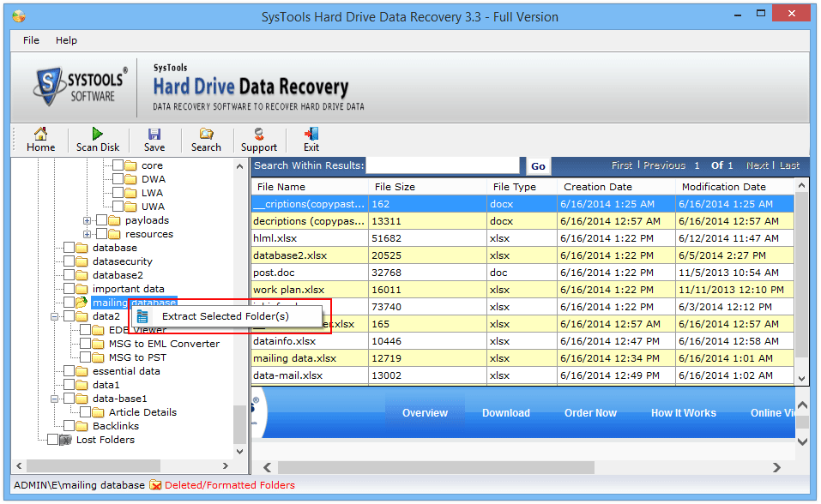Go to Next results page
This screenshot has height=504, width=821.
(x=758, y=165)
